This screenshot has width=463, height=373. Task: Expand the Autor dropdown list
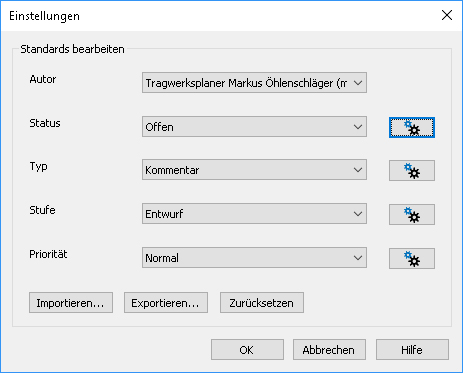[x=254, y=83]
